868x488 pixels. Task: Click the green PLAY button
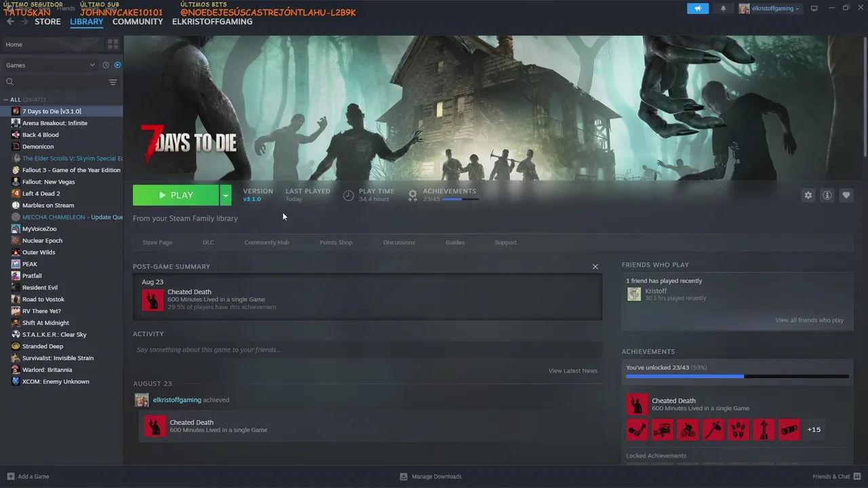(176, 195)
